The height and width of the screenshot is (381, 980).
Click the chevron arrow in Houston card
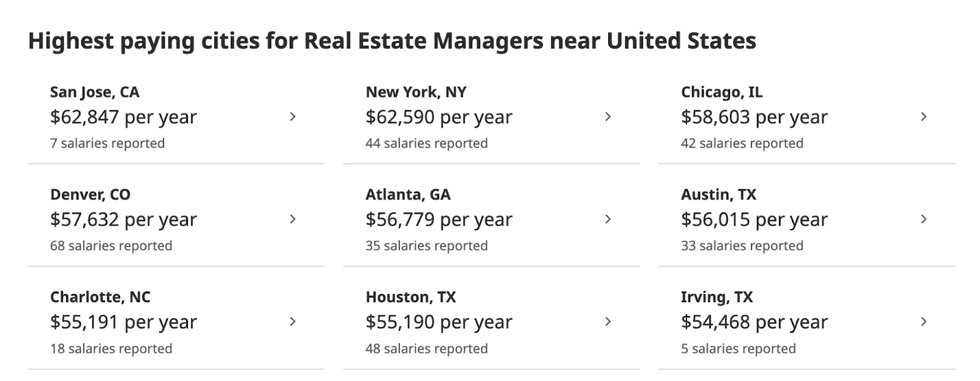608,322
